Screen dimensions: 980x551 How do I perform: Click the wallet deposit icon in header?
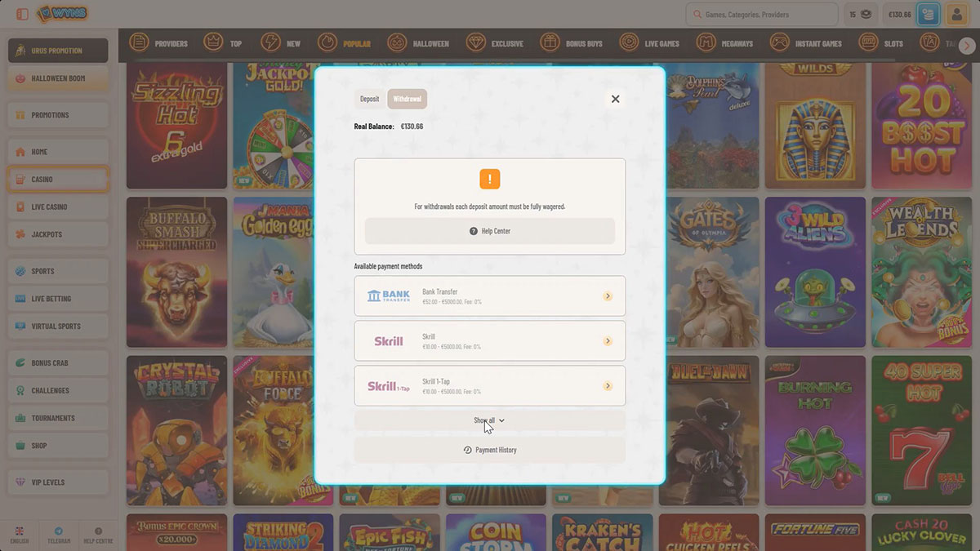tap(928, 14)
